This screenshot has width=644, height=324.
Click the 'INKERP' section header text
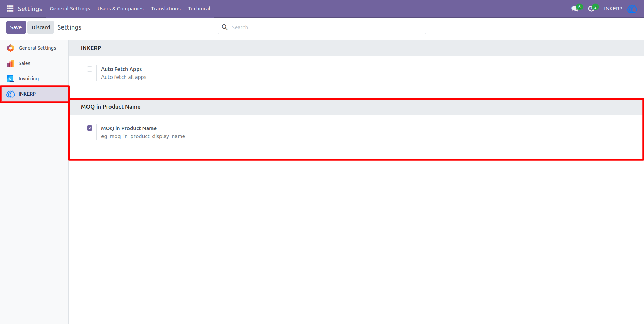click(x=91, y=48)
